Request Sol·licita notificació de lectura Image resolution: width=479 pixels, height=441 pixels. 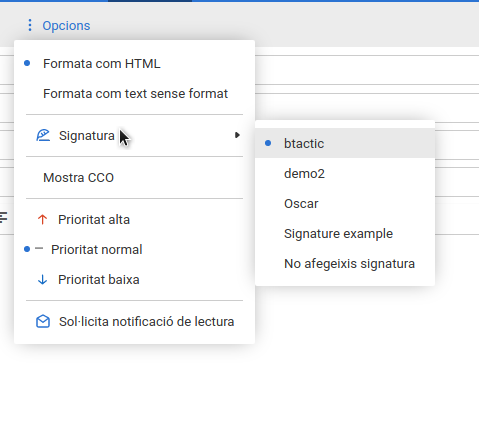click(x=134, y=322)
